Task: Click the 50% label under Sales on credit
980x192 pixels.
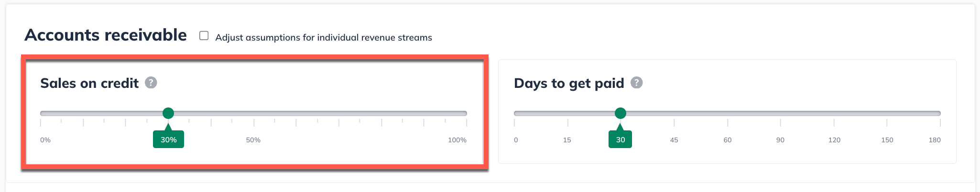Action: (x=253, y=140)
